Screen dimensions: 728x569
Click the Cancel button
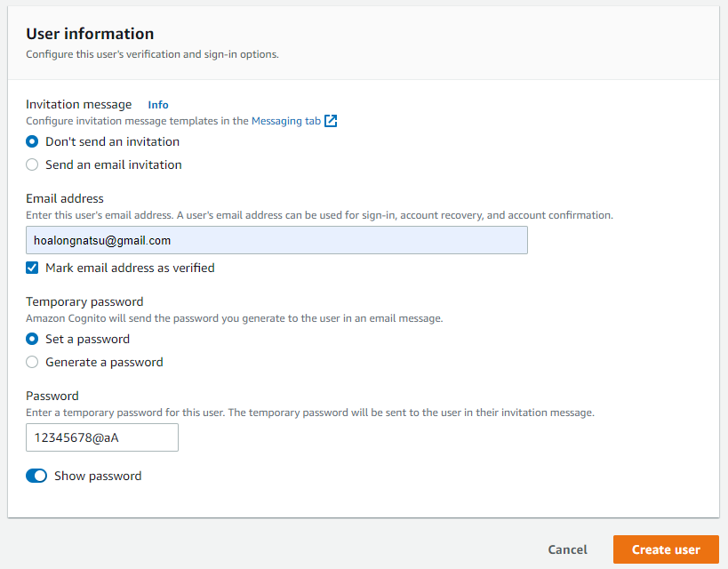pyautogui.click(x=567, y=549)
